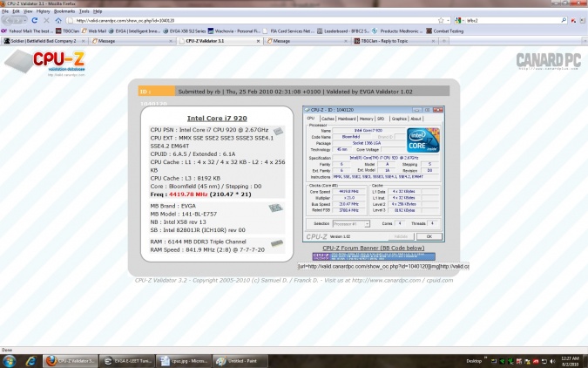This screenshot has height=368, width=588.
Task: Open the Edit menu
Action: (x=17, y=11)
